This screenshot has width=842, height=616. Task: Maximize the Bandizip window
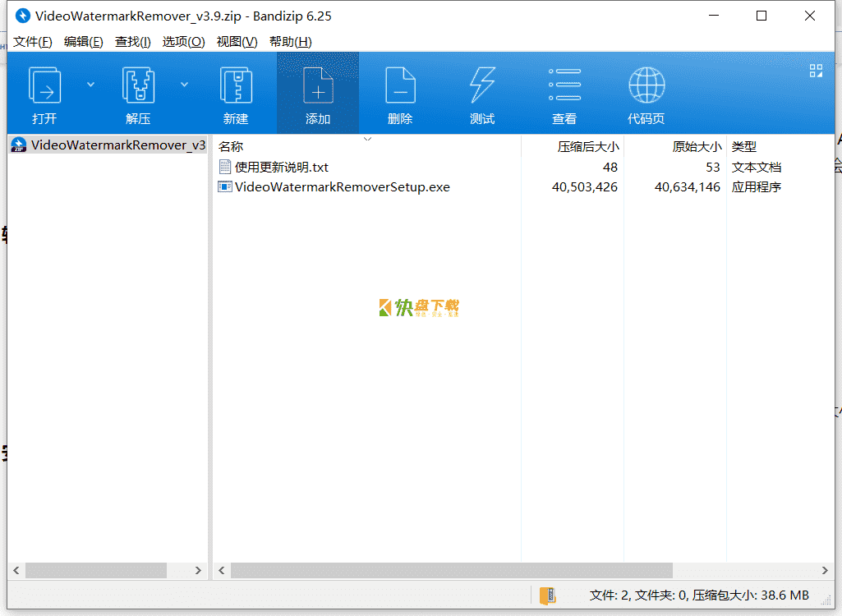761,16
